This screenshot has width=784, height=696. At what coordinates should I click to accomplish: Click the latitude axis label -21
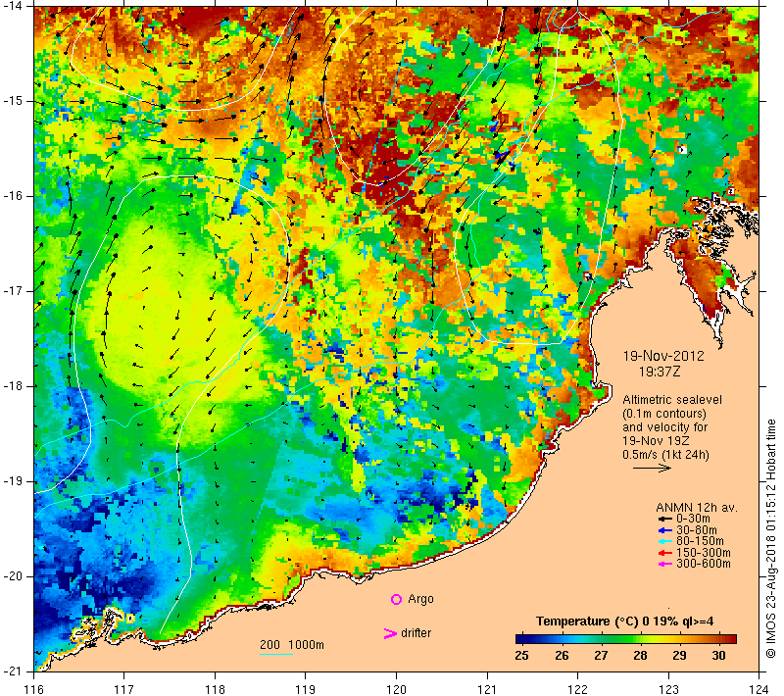(x=13, y=671)
